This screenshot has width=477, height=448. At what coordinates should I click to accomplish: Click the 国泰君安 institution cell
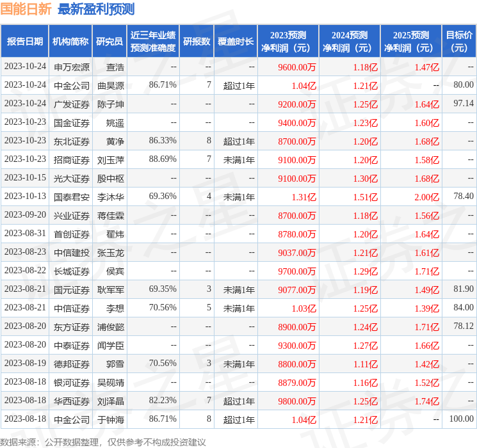(x=72, y=197)
